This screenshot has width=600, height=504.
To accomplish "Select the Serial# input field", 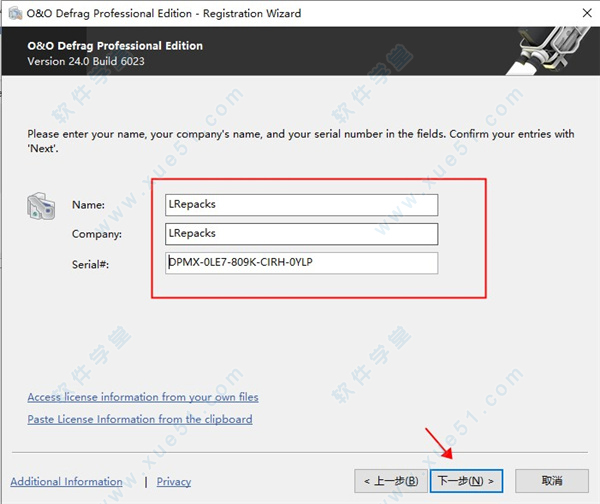I will coord(302,263).
